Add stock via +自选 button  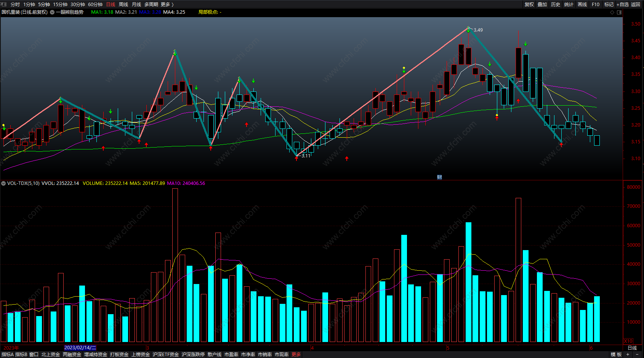pyautogui.click(x=623, y=5)
